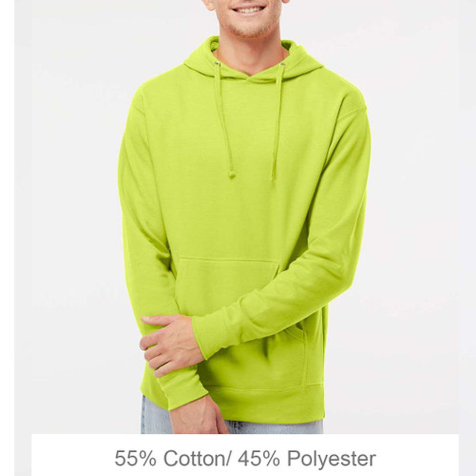Image resolution: width=476 pixels, height=476 pixels.
Task: Click the "45%" text in caption
Action: (x=259, y=458)
